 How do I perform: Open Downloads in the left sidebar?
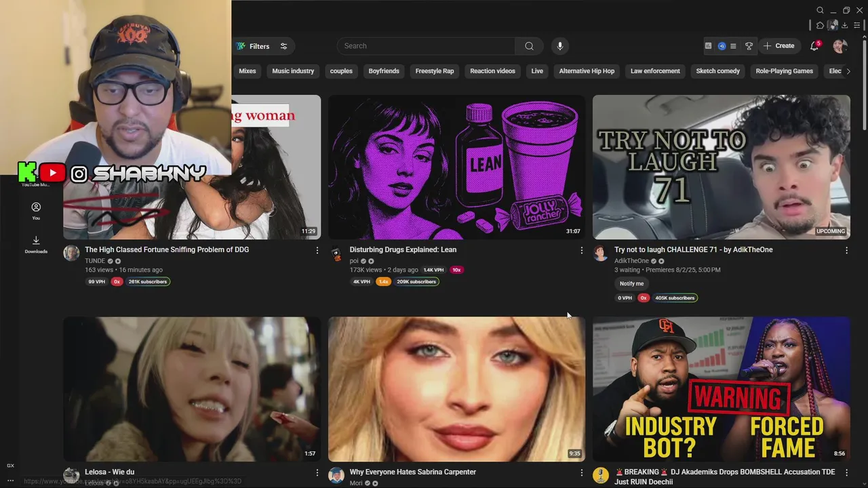pyautogui.click(x=36, y=245)
